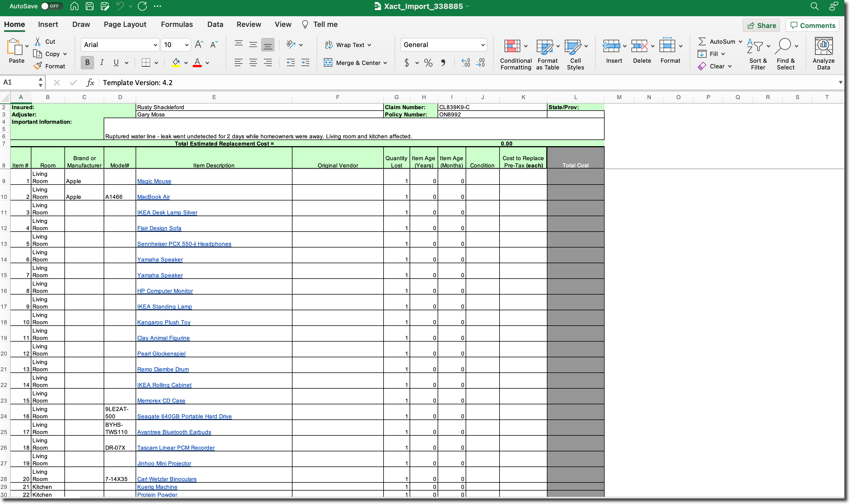Click the Percent Style icon

[x=428, y=62]
